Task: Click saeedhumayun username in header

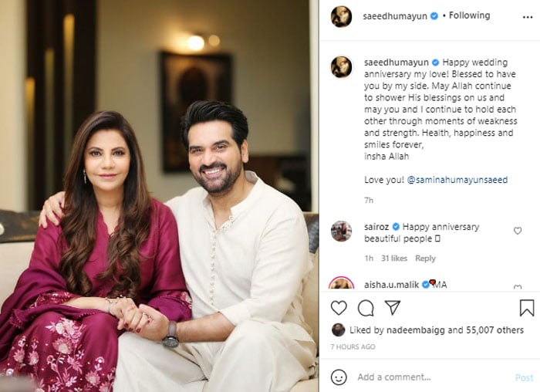Action: coord(395,16)
